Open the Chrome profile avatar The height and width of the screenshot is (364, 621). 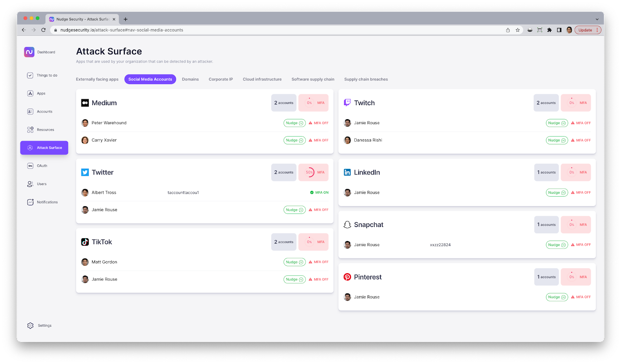[569, 30]
